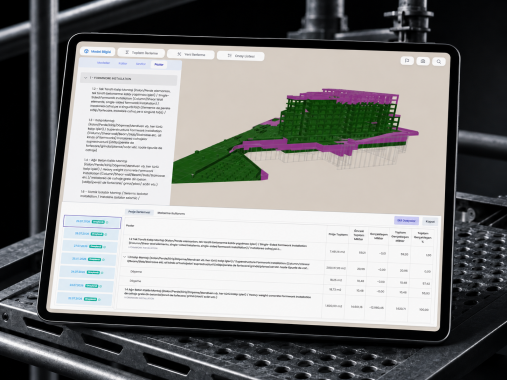507x380 pixels.
Task: Switch to Proje İlerlemesi tab
Action: coord(139,212)
